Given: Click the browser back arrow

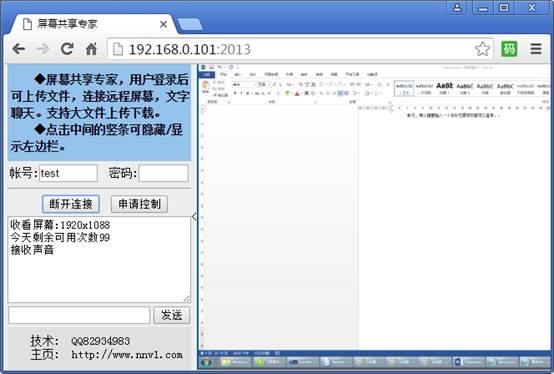Looking at the screenshot, I should coord(19,49).
